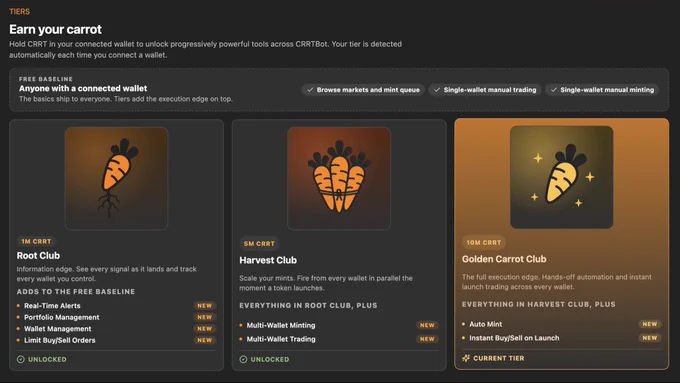Click the Golden Carrot Club sparkling carrot image
Image resolution: width=680 pixels, height=383 pixels.
[562, 177]
